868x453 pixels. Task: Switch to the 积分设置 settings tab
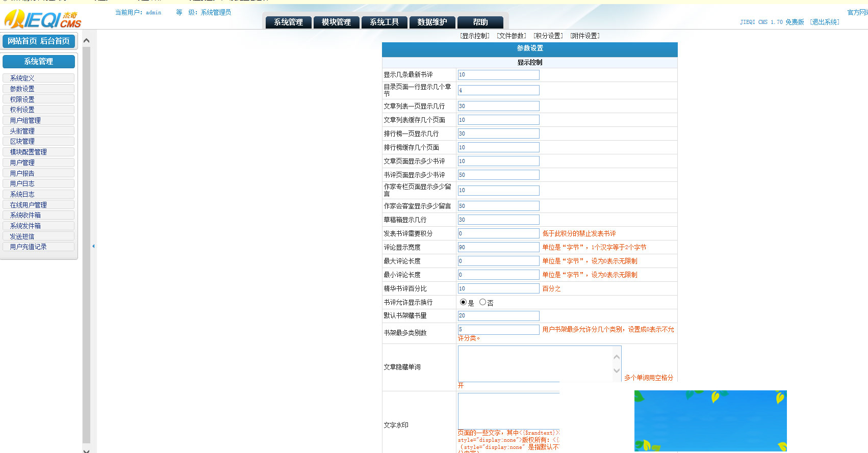[548, 36]
